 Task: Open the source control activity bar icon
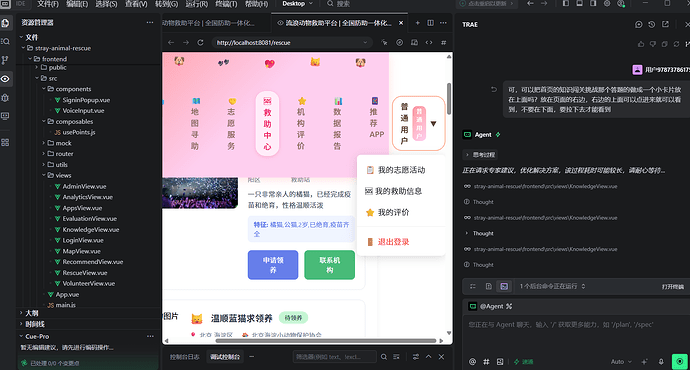pos(5,60)
